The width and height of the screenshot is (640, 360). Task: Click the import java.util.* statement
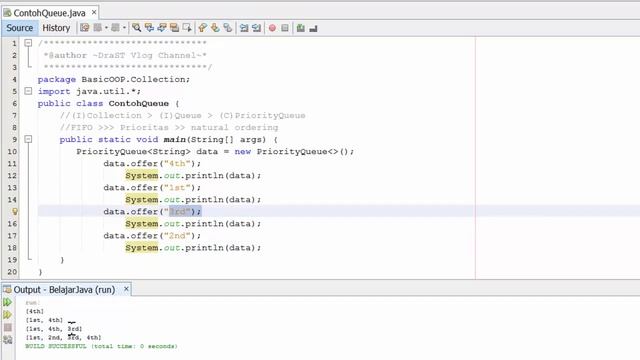pyautogui.click(x=89, y=91)
